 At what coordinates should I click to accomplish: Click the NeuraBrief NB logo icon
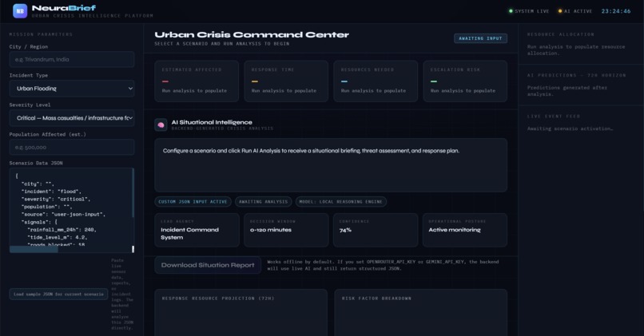[20, 11]
